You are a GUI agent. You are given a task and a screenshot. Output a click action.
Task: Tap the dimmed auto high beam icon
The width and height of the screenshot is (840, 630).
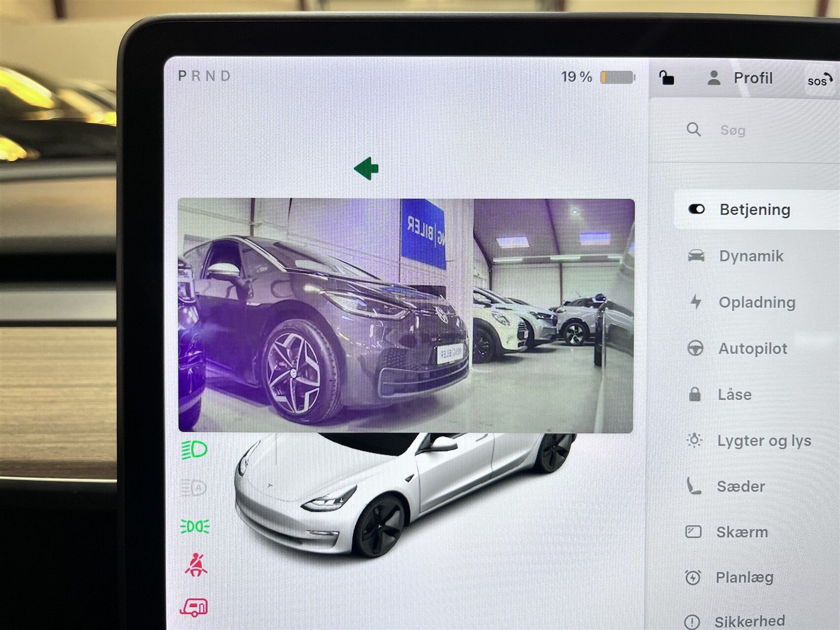point(194,488)
